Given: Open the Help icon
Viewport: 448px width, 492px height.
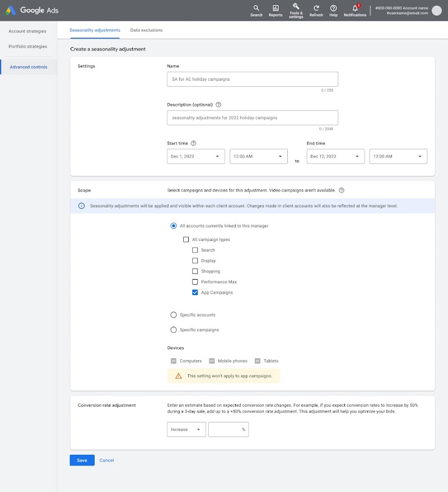Looking at the screenshot, I should 333,10.
